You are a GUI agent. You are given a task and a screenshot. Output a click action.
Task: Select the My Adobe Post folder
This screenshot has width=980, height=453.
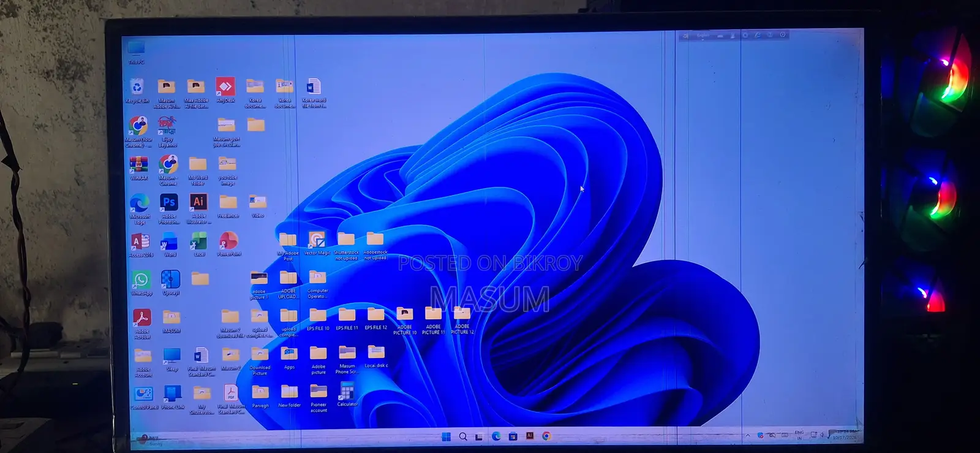pos(288,247)
